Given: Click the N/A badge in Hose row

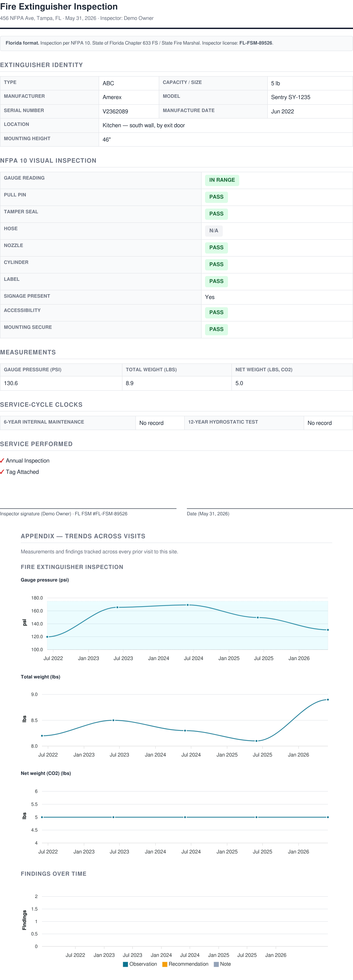Looking at the screenshot, I should (214, 231).
